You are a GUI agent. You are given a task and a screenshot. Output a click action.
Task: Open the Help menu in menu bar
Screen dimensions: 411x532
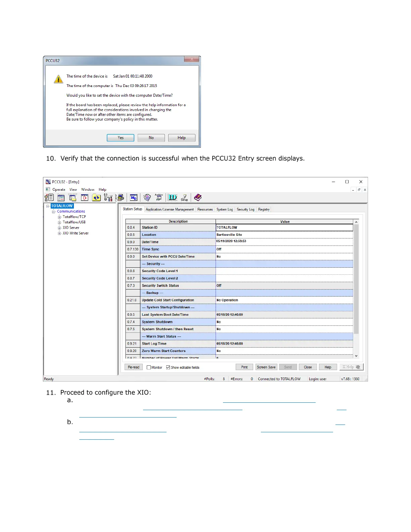[102, 190]
